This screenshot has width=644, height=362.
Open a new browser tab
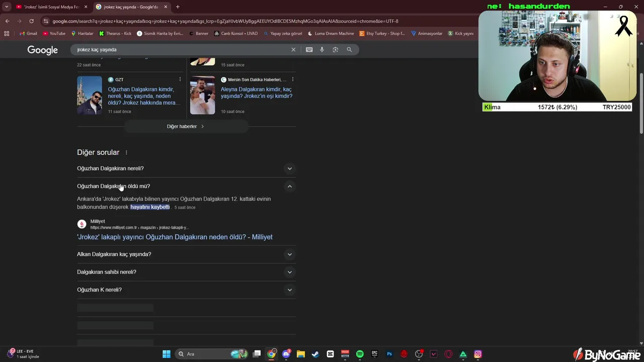pyautogui.click(x=178, y=7)
